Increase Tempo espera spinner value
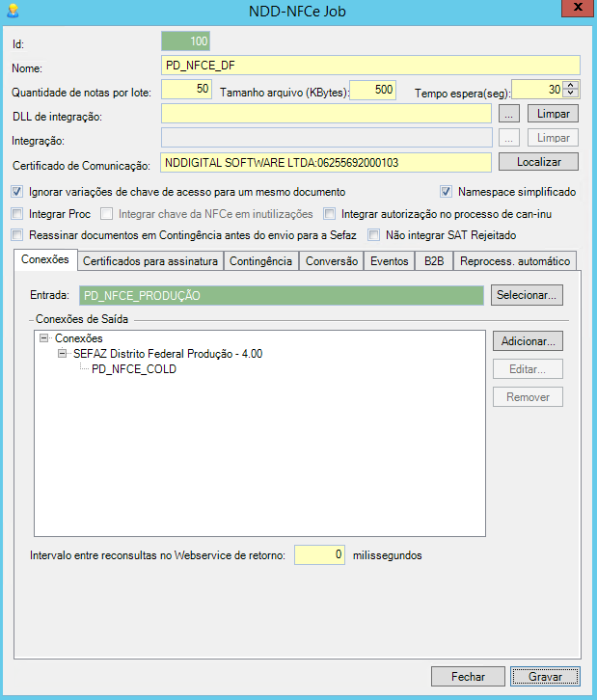Screen dimensions: 597x700 pyautogui.click(x=570, y=85)
